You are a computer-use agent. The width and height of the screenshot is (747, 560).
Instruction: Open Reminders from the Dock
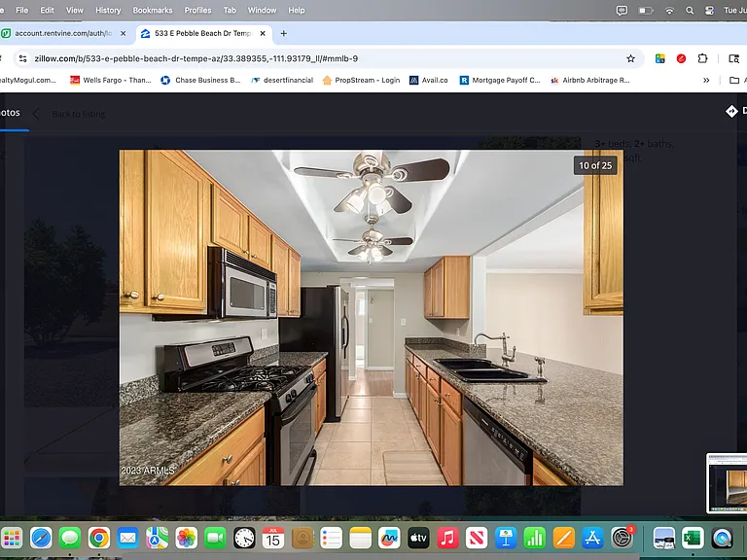331,538
